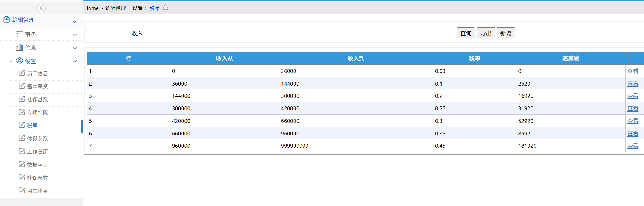Select the 85920 deduction cell
644x206 pixels.
click(571, 134)
